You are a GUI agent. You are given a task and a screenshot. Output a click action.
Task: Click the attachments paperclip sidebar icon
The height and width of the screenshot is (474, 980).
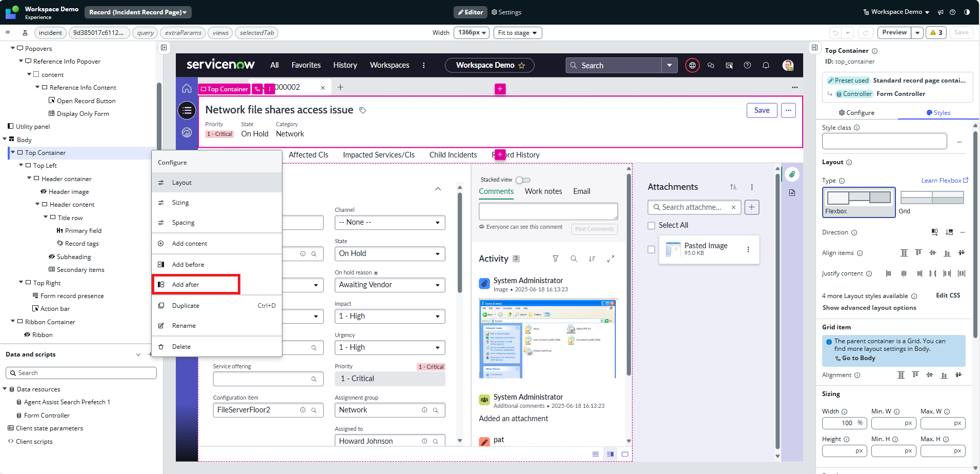pos(792,174)
